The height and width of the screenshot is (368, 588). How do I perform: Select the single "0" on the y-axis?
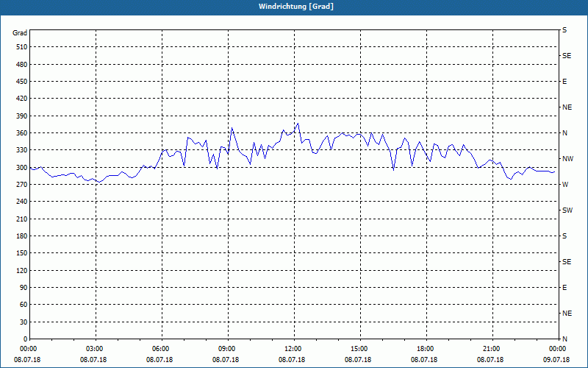click(26, 339)
